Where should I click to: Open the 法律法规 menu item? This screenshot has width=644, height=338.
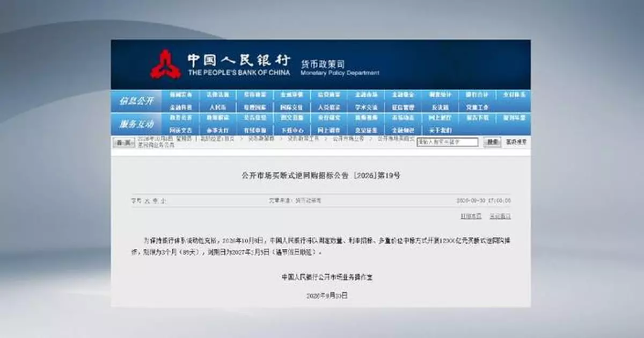[218, 95]
